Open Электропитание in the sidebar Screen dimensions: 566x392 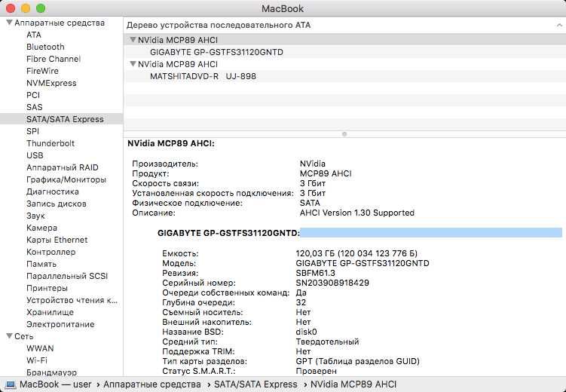coord(60,324)
